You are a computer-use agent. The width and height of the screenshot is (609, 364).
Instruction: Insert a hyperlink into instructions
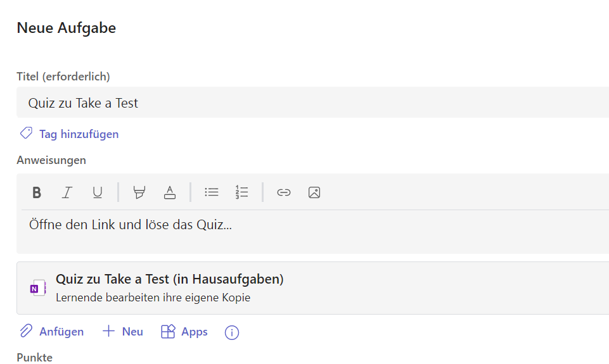pyautogui.click(x=284, y=192)
